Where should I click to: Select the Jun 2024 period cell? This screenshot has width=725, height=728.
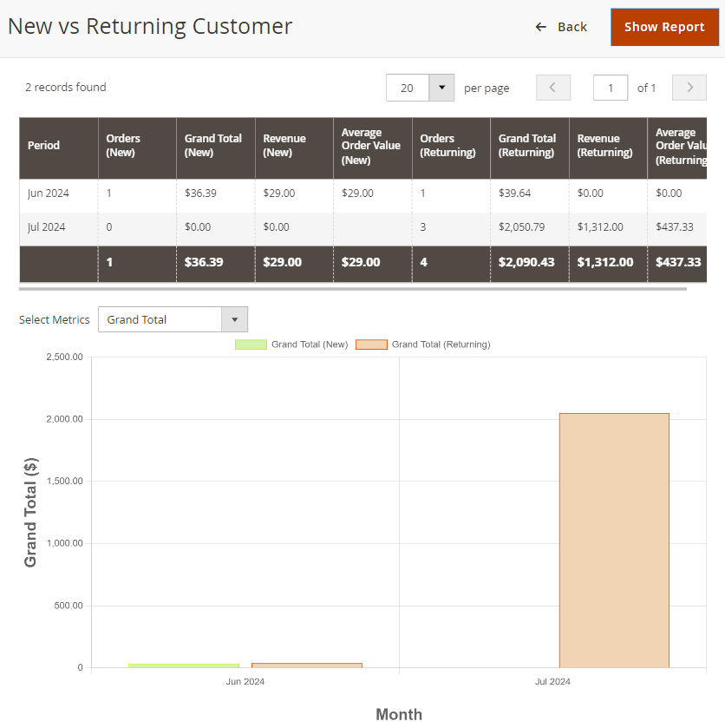[x=58, y=196]
